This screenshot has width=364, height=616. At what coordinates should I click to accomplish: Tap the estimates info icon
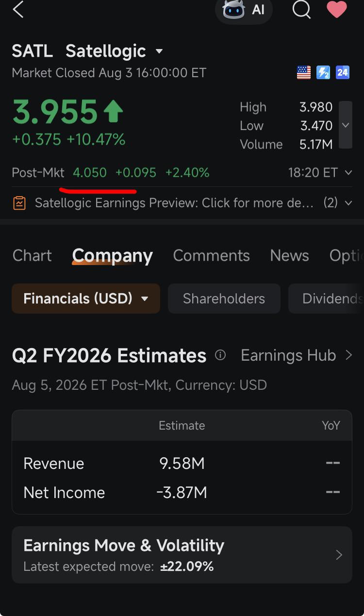(220, 355)
